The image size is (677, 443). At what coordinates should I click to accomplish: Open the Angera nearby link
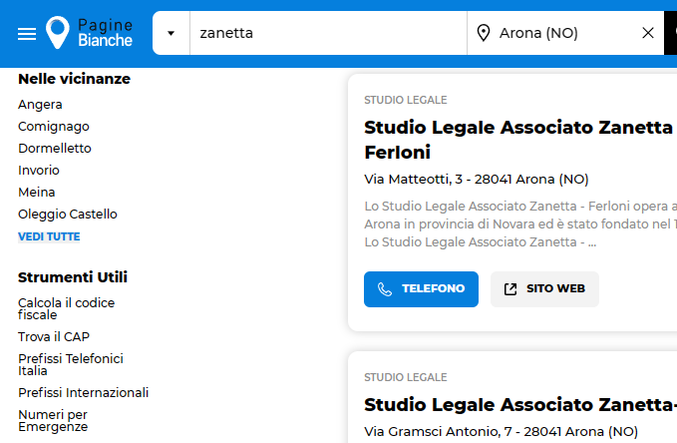tap(40, 105)
